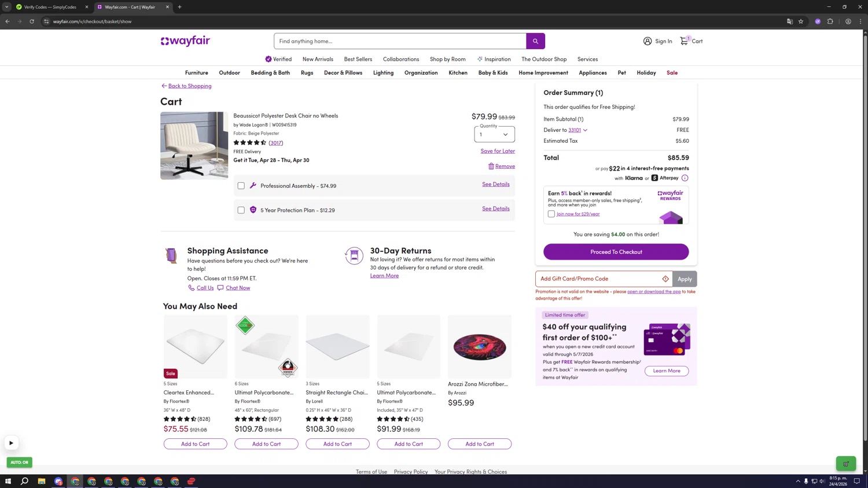This screenshot has height=488, width=868.
Task: Bookmark page with star icon
Action: (801, 21)
